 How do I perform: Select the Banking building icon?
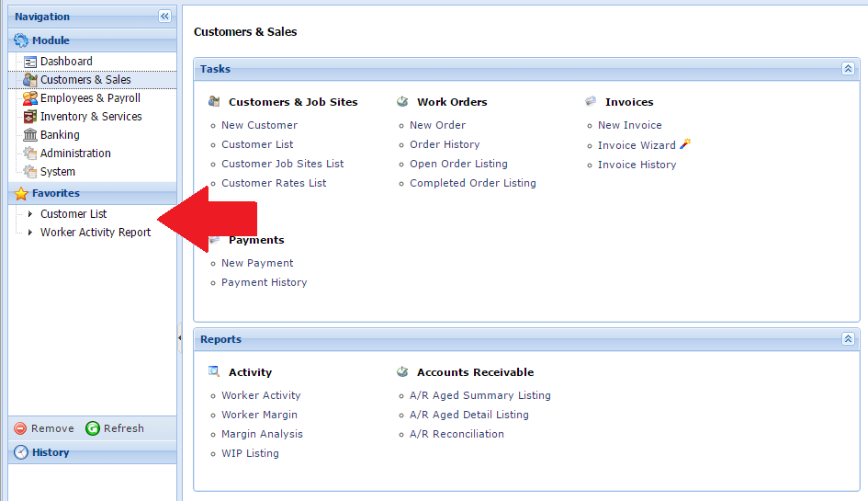coord(30,134)
